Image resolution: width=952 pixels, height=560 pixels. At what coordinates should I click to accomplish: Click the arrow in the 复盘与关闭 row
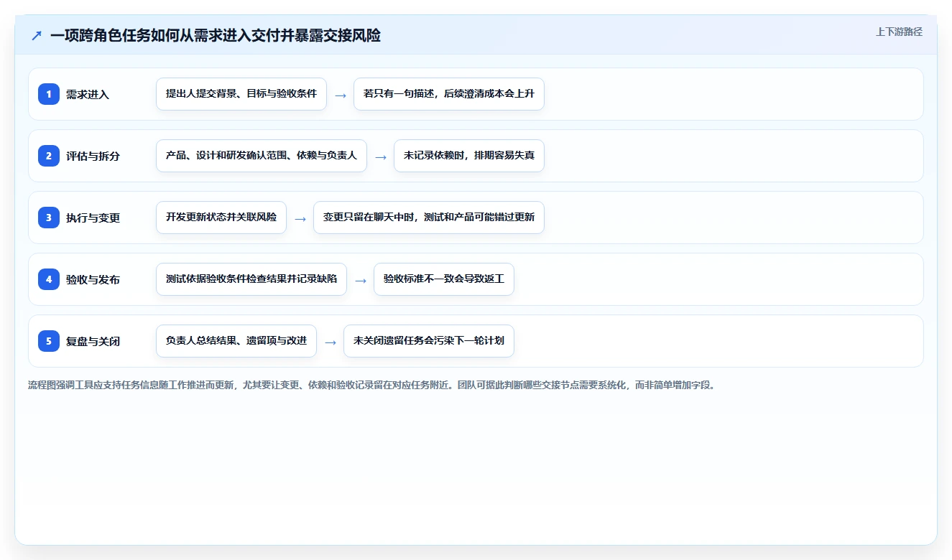coord(331,342)
